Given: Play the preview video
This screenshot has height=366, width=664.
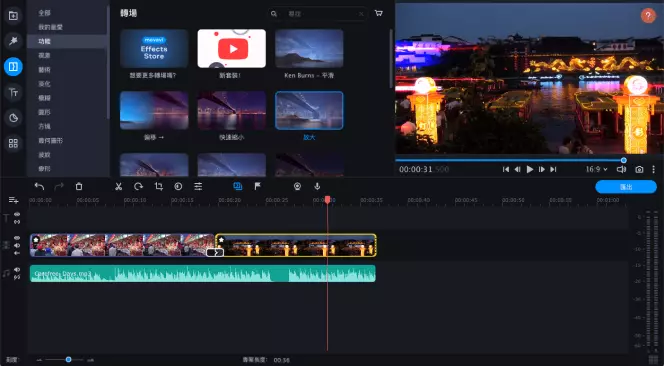Looking at the screenshot, I should pos(530,169).
